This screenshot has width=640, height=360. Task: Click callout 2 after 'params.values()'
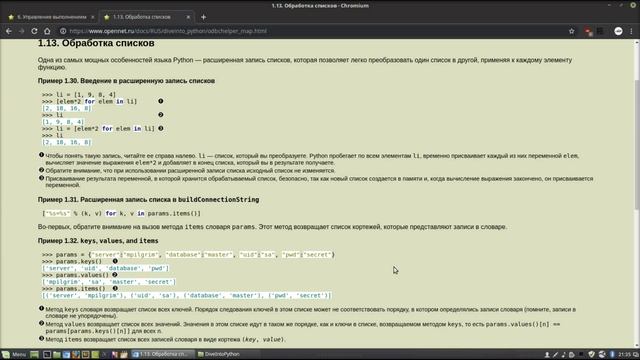pyautogui.click(x=115, y=275)
